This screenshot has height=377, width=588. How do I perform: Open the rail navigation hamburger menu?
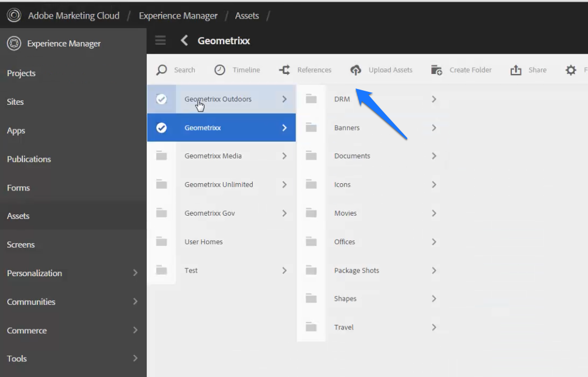161,40
